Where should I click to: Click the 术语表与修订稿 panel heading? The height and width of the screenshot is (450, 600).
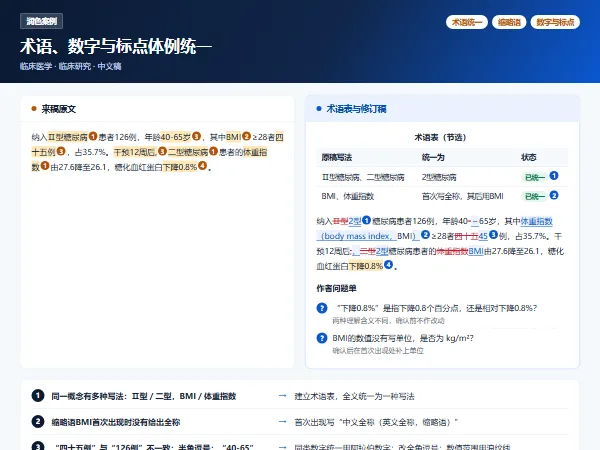[x=356, y=109]
